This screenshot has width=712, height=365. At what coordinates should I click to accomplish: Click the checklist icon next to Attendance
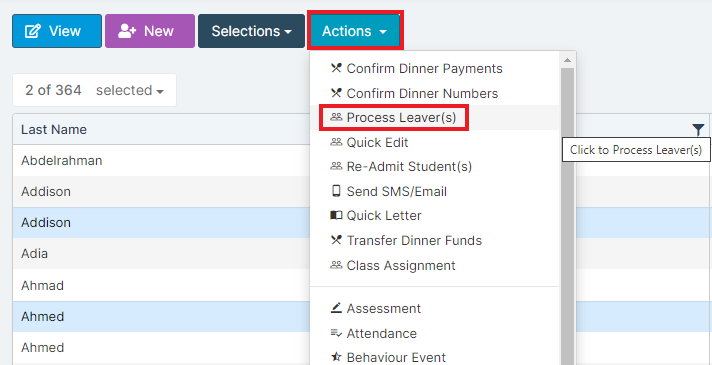pos(336,333)
